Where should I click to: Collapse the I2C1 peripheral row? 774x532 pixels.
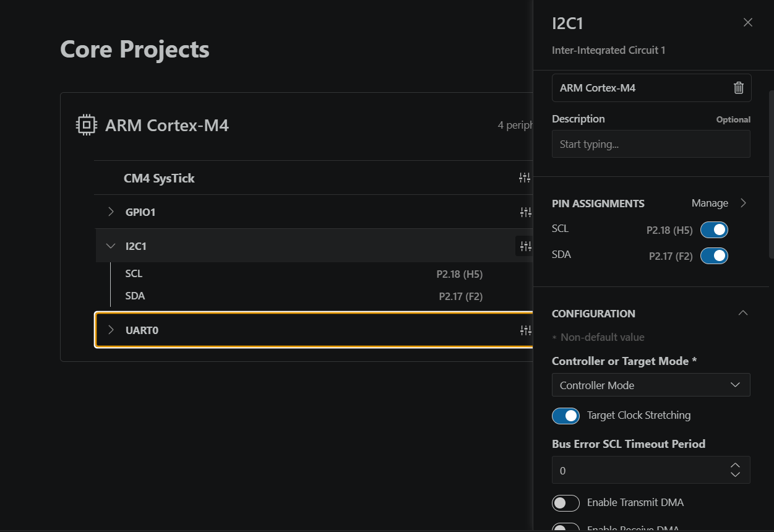point(111,246)
